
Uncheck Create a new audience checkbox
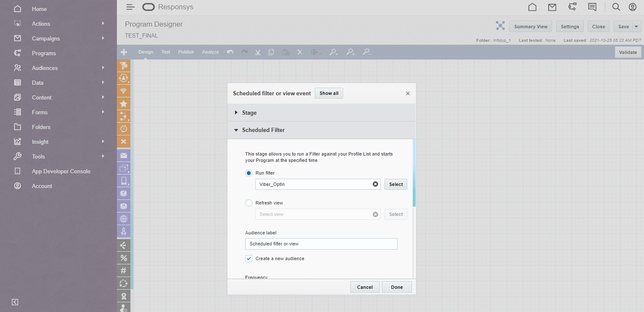click(249, 258)
